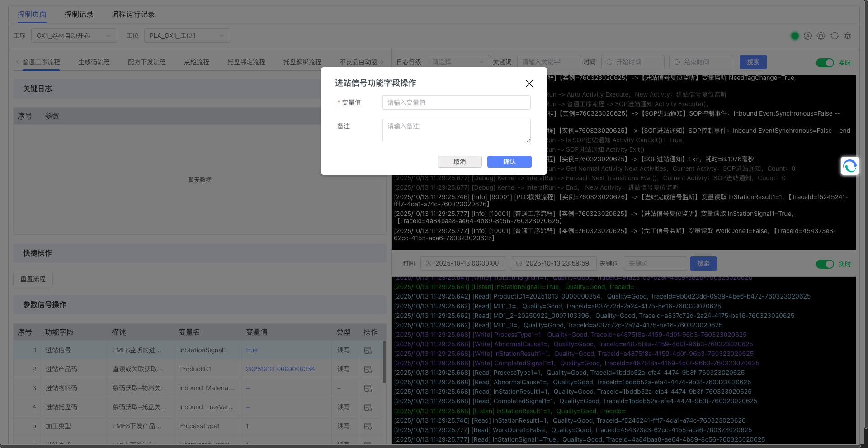Click the bug debug icon in top toolbar
Screen dimensions: 868x448
pos(848,36)
